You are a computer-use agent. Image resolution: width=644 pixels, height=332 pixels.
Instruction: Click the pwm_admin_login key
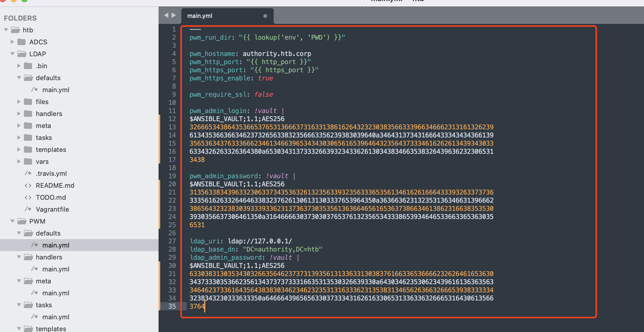(218, 111)
